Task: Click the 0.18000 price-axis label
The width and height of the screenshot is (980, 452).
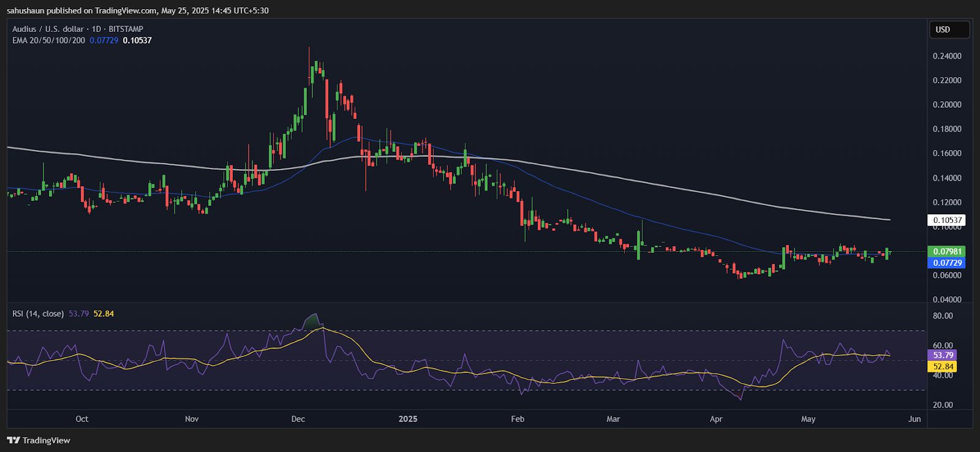Action: [x=947, y=129]
